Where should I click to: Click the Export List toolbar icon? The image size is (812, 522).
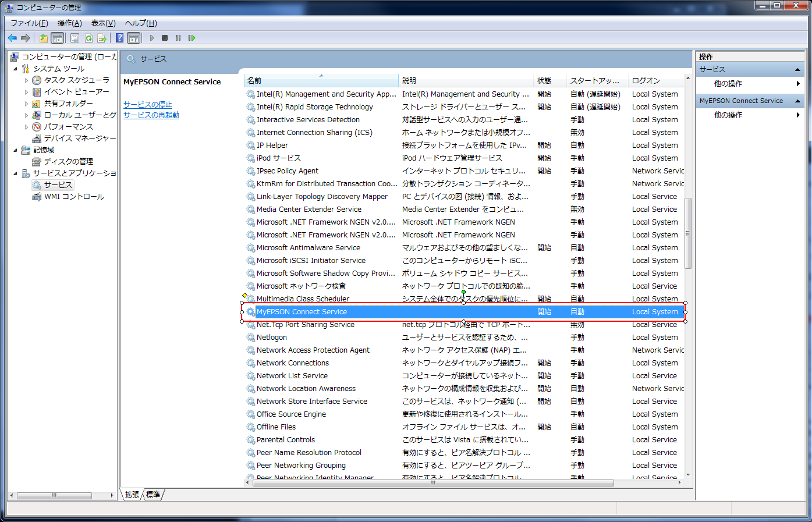tap(102, 38)
